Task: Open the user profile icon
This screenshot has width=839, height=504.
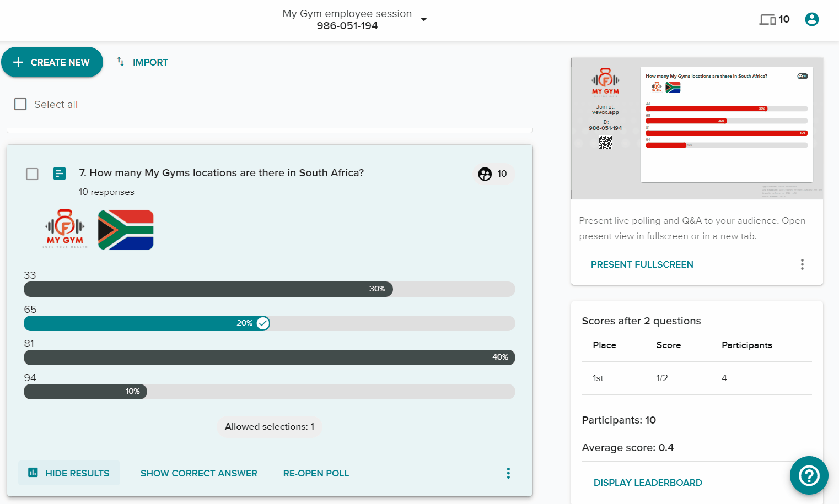Action: click(811, 19)
